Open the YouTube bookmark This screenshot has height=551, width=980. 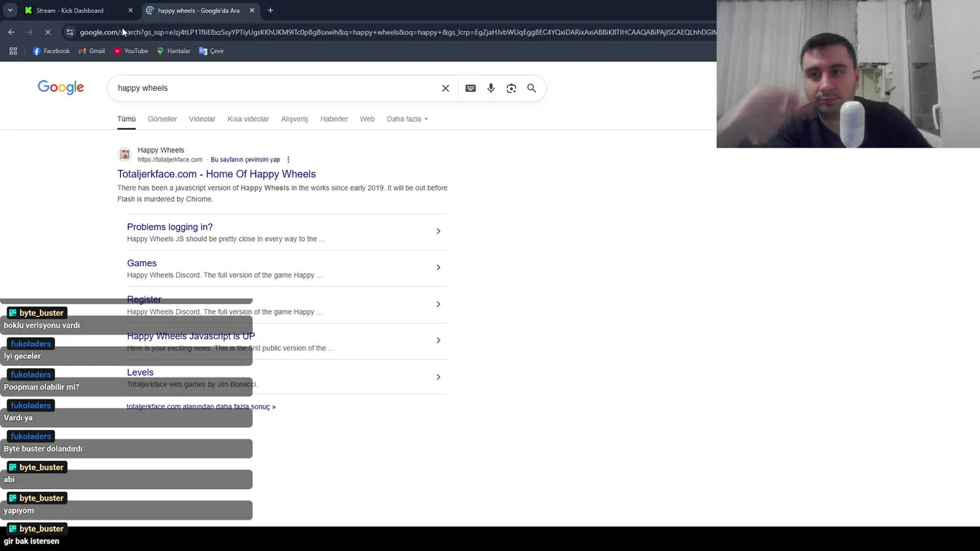pos(131,51)
